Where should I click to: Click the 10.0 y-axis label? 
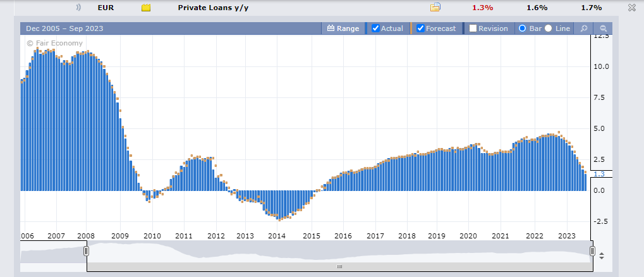coord(600,66)
